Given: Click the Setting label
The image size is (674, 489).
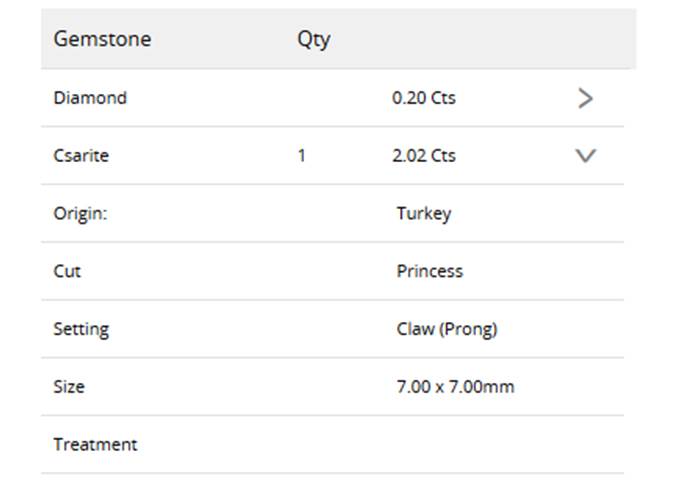Looking at the screenshot, I should coord(81,329).
